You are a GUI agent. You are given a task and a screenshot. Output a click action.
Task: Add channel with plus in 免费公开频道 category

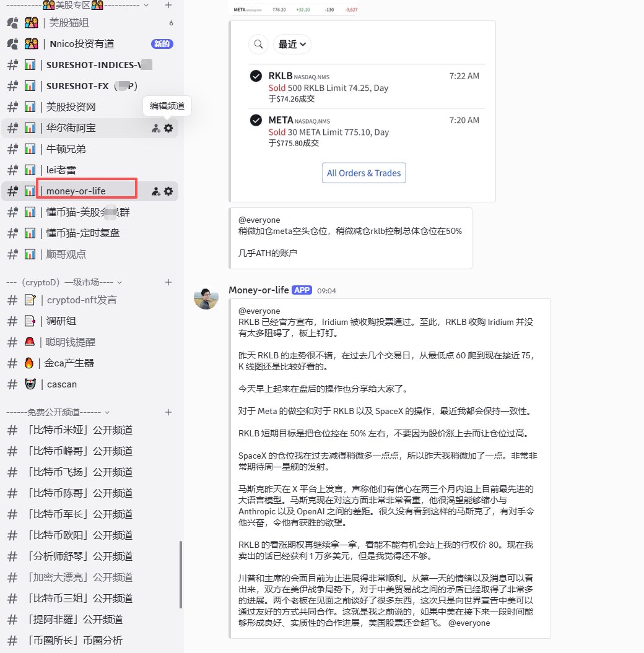tap(168, 412)
